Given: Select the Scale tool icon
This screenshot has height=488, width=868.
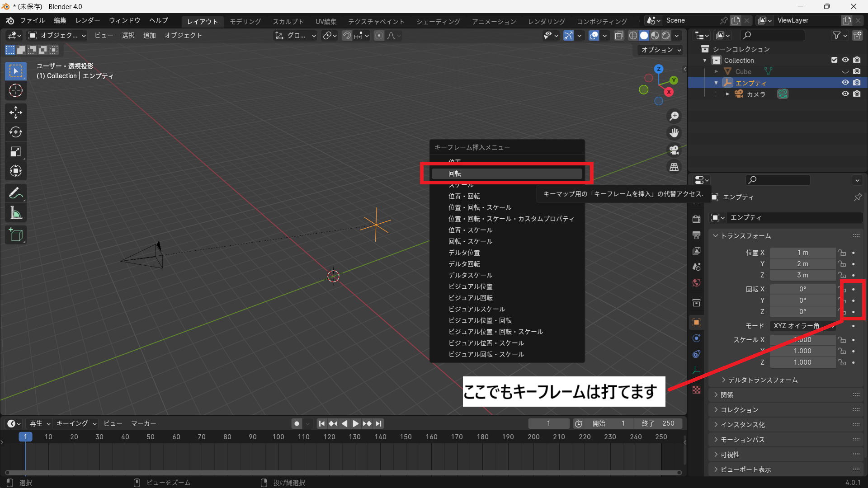Looking at the screenshot, I should point(16,151).
